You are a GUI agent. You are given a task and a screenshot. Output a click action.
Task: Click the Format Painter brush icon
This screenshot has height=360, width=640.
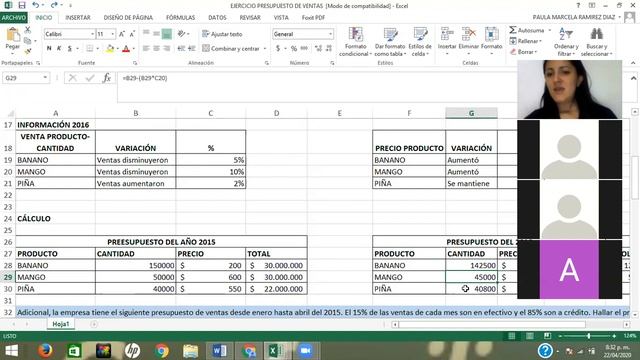pos(28,51)
